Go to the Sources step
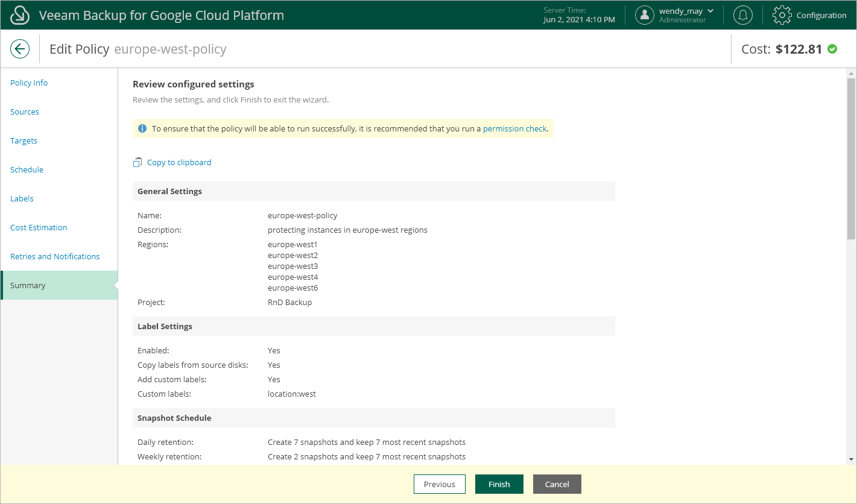Image resolution: width=857 pixels, height=504 pixels. (x=25, y=112)
